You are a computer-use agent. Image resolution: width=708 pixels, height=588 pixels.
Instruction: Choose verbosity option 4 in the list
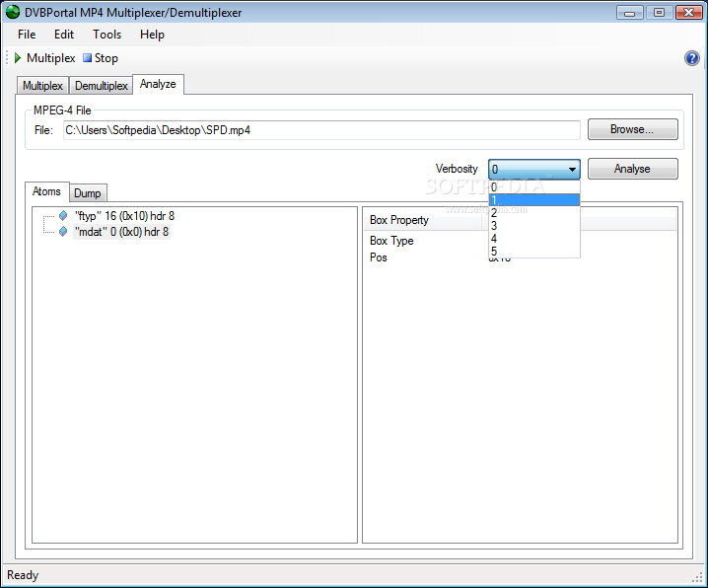tap(534, 239)
